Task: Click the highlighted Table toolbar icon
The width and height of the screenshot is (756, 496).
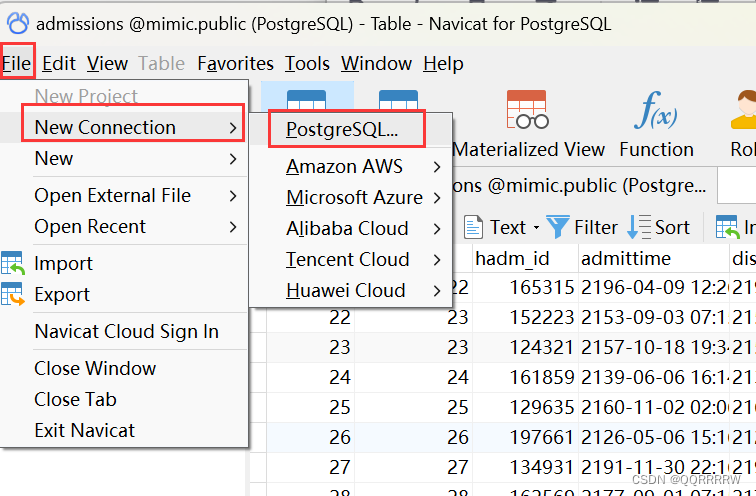Action: coord(307,99)
